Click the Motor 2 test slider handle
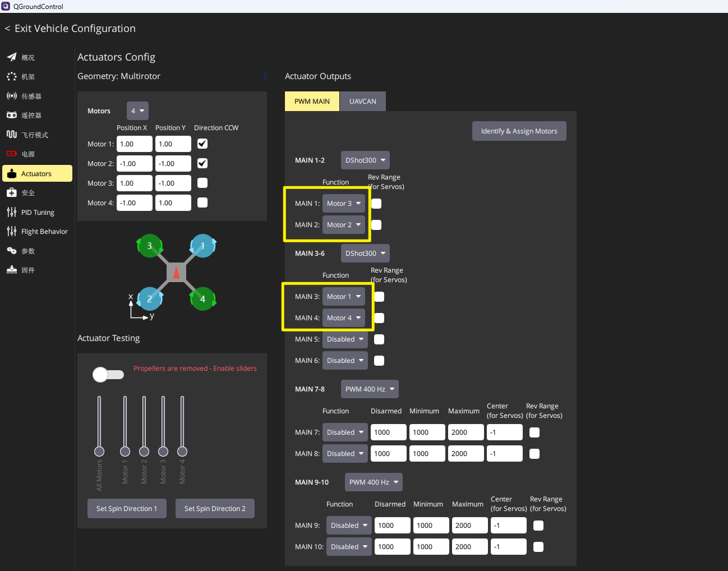 point(144,452)
